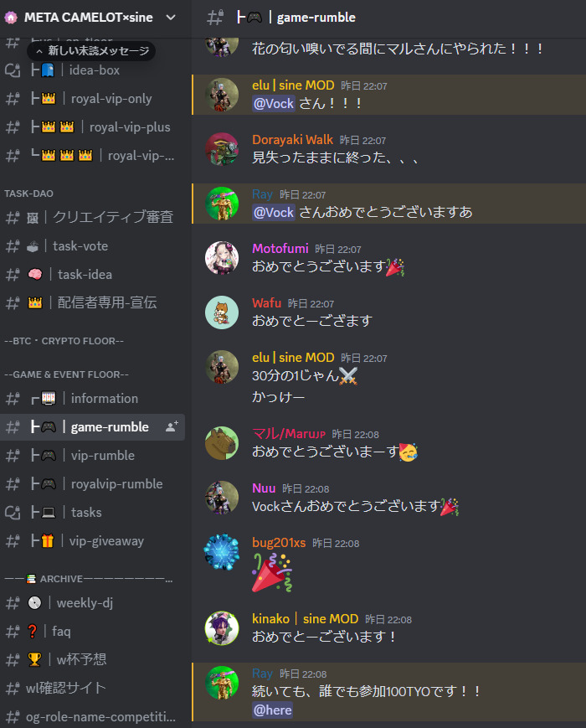Expand the --BTC・CRYPTO FLOOR-- category
This screenshot has height=728, width=586.
[64, 341]
